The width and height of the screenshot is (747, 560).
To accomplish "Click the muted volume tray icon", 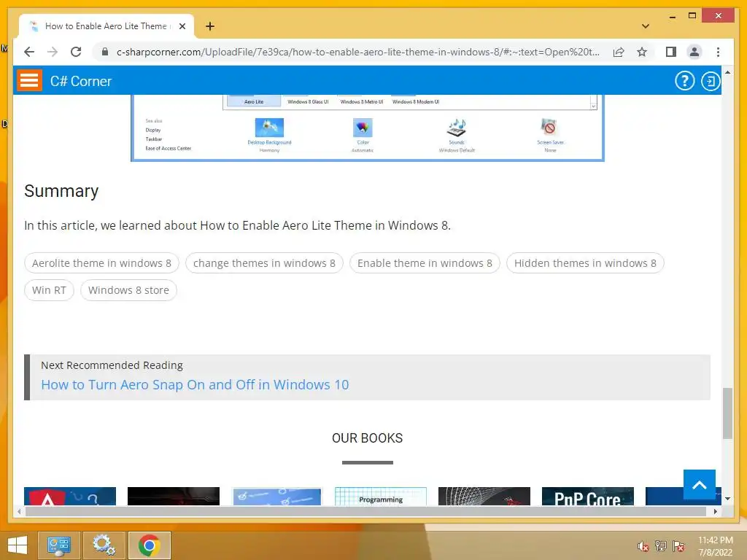I will [x=643, y=546].
